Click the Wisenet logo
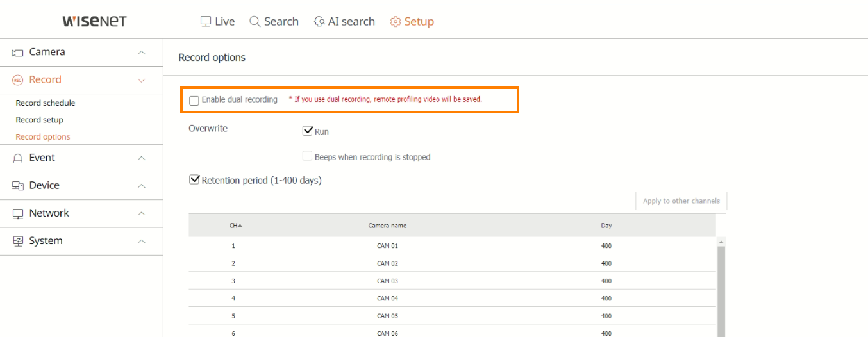Viewport: 868px width, 337px height. click(x=94, y=21)
